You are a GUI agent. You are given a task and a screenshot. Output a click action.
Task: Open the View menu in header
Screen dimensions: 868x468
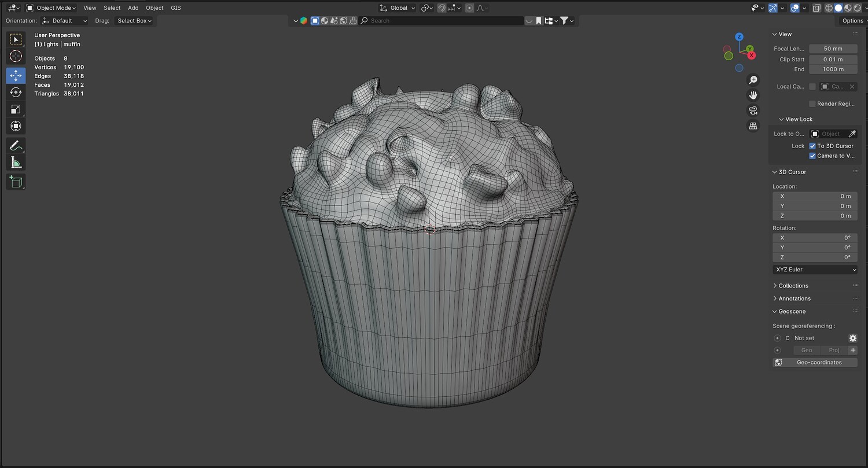(90, 8)
